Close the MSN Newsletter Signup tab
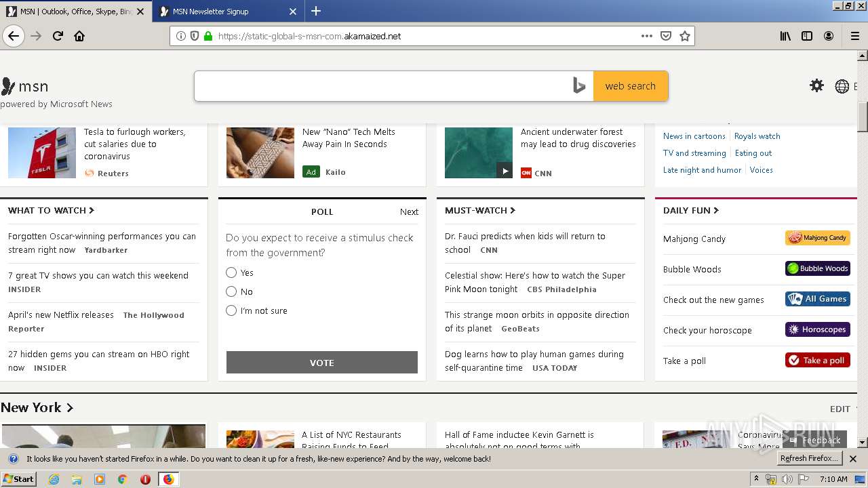The width and height of the screenshot is (868, 488). pyautogui.click(x=293, y=12)
